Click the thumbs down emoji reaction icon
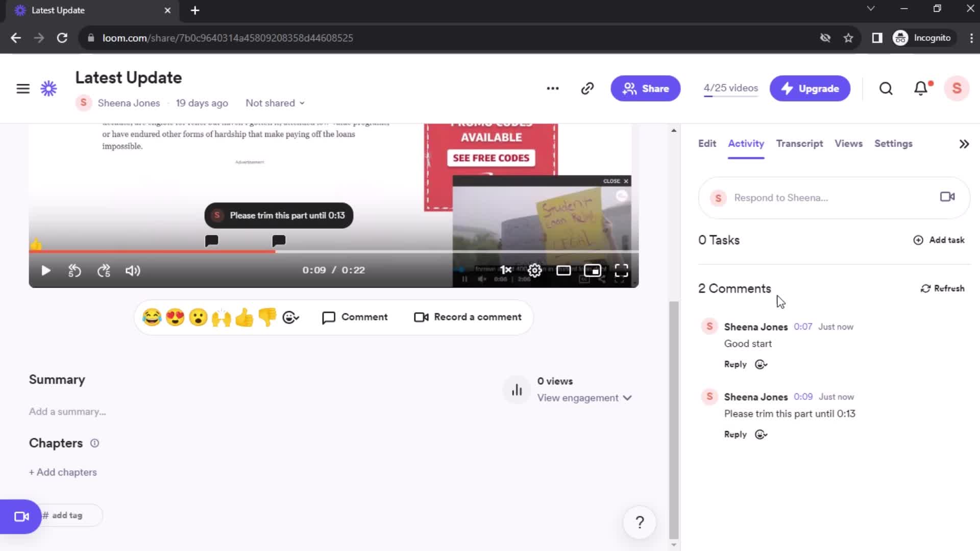980x551 pixels. (x=267, y=317)
